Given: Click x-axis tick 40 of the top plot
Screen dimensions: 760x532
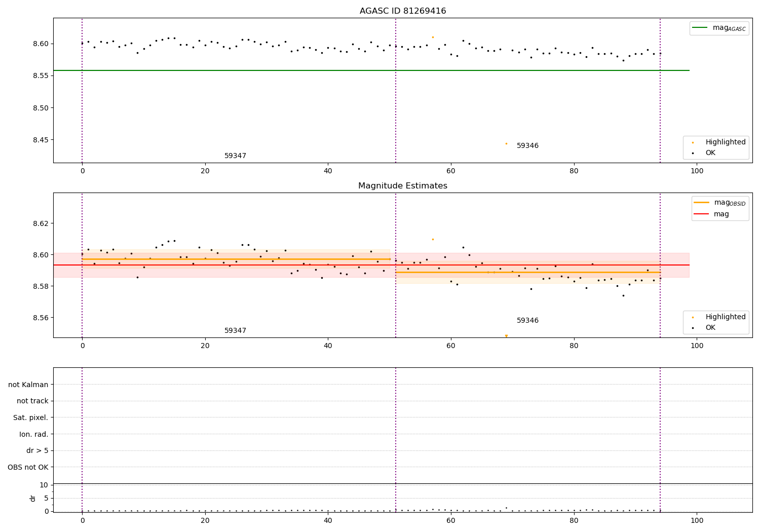Looking at the screenshot, I should (x=328, y=171).
